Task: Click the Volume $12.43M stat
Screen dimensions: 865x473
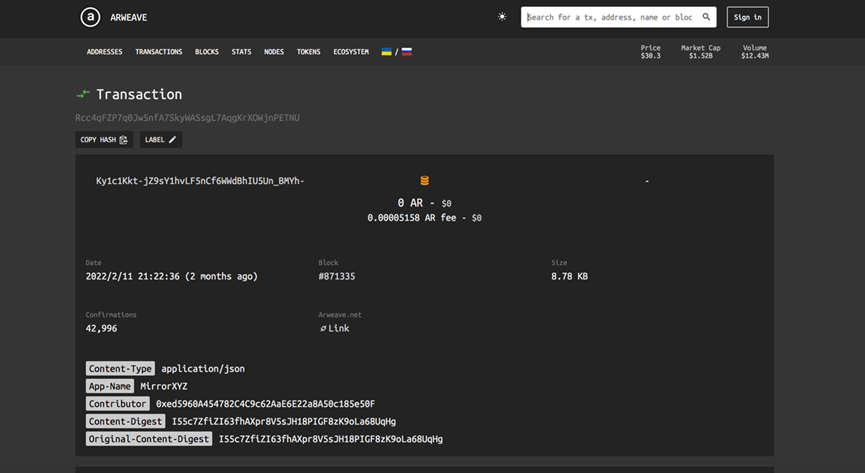Action: [x=755, y=52]
